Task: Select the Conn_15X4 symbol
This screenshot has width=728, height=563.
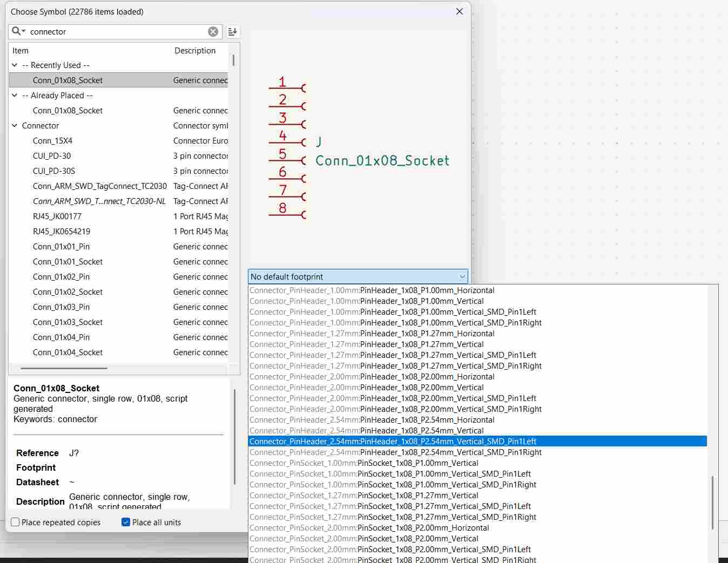Action: (119, 141)
